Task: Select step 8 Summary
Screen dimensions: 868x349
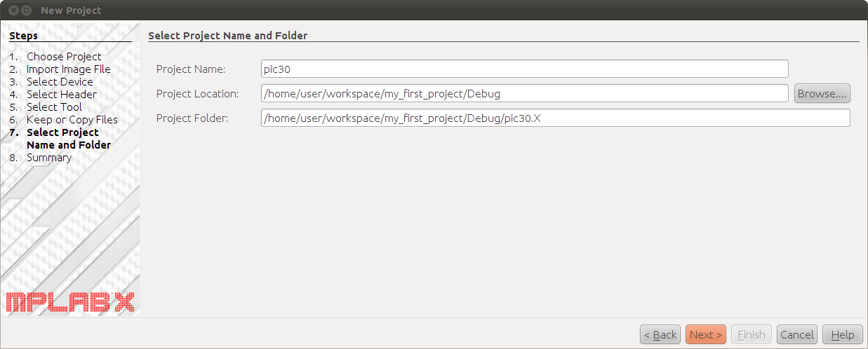Action: click(48, 157)
